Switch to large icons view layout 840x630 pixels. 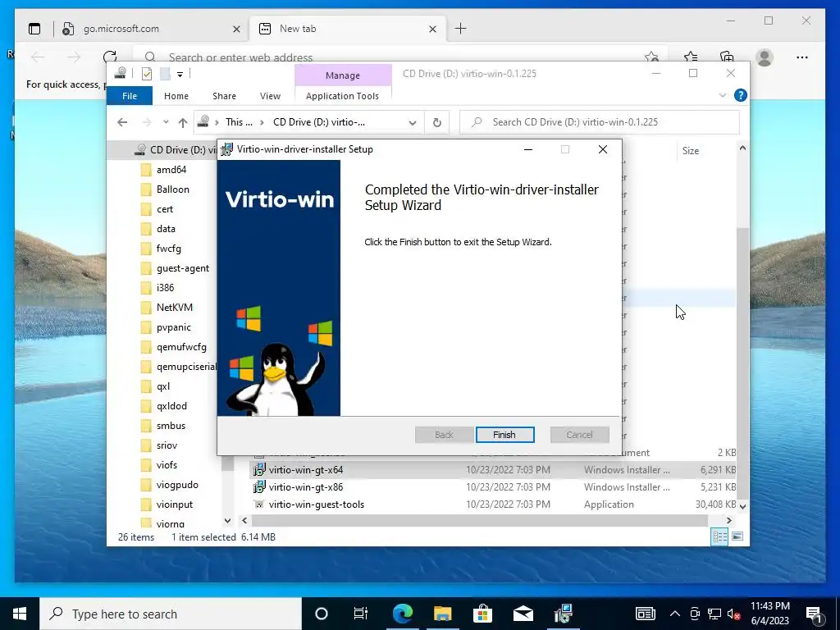737,536
